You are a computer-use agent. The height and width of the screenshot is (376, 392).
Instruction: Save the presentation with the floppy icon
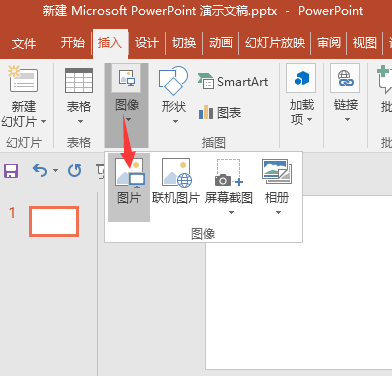point(11,171)
